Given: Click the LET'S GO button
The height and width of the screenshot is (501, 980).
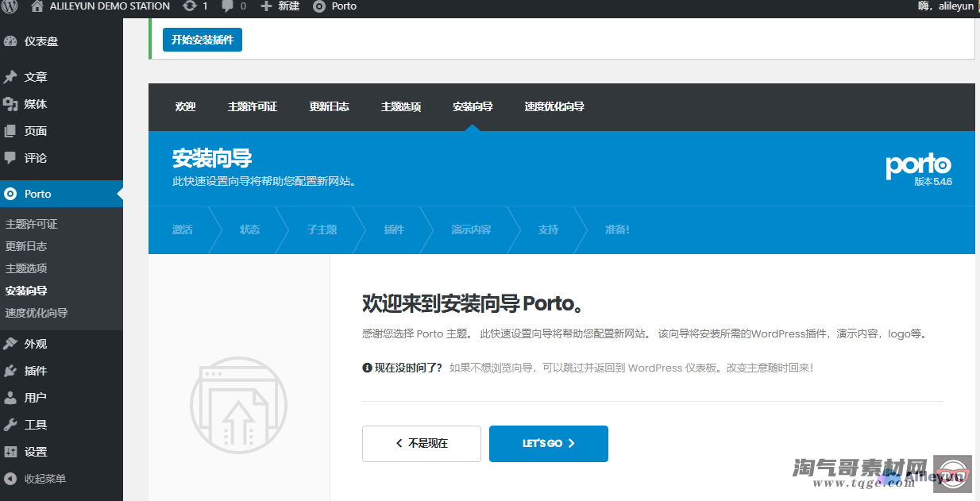Looking at the screenshot, I should tap(549, 444).
